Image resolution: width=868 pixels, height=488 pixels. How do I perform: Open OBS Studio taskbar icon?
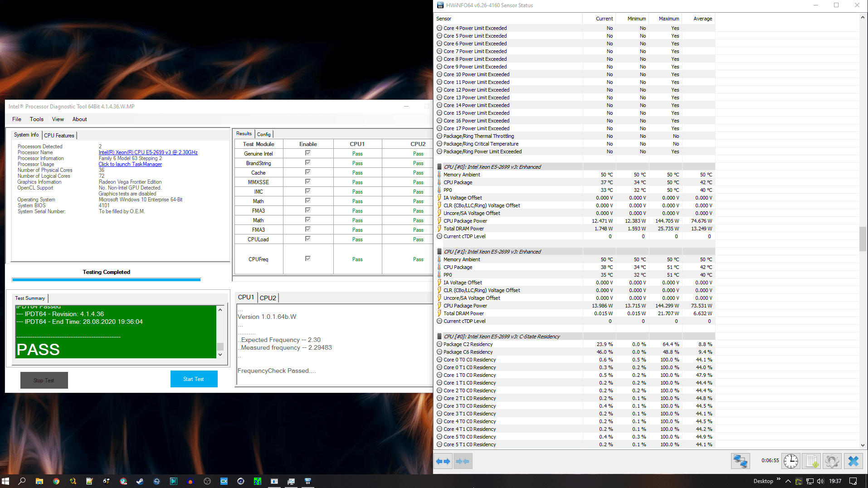207,481
